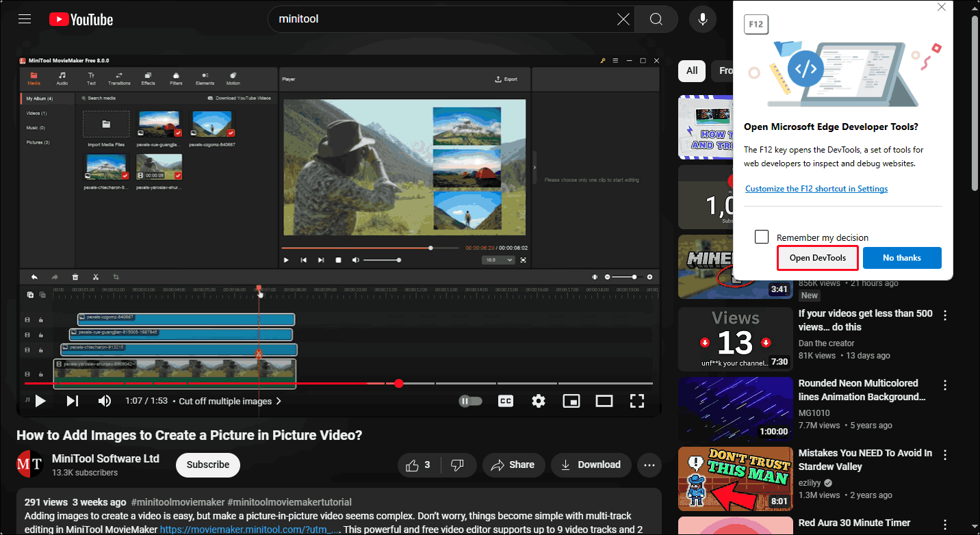Screen dimensions: 980x535
Task: Open video 'If your videos get less than 500 views'
Action: pyautogui.click(x=866, y=320)
